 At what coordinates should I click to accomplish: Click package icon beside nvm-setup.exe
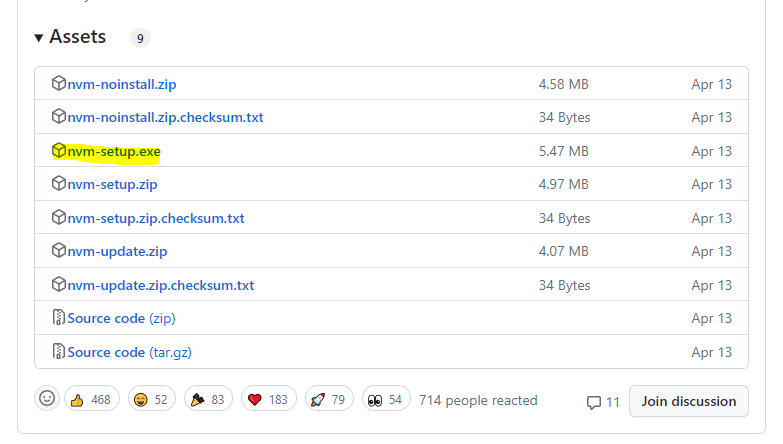(x=59, y=150)
